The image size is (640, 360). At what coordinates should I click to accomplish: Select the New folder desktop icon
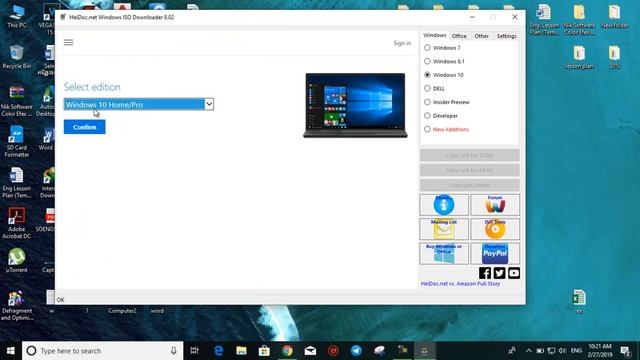click(x=615, y=17)
